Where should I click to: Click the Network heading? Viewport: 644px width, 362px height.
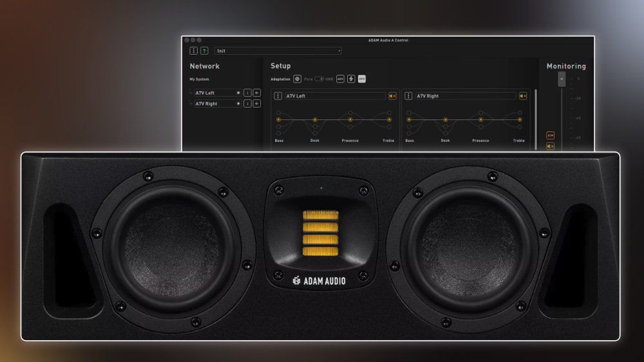coord(205,66)
